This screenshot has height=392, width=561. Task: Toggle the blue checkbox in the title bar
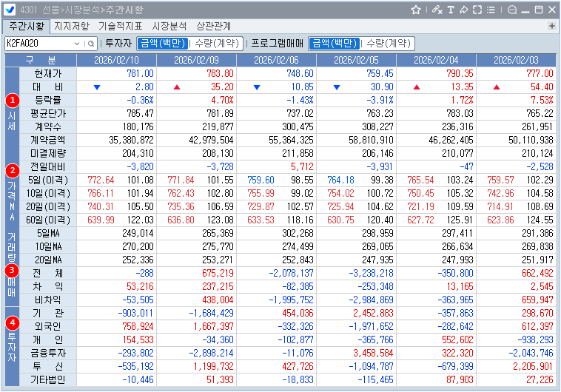click(10, 10)
